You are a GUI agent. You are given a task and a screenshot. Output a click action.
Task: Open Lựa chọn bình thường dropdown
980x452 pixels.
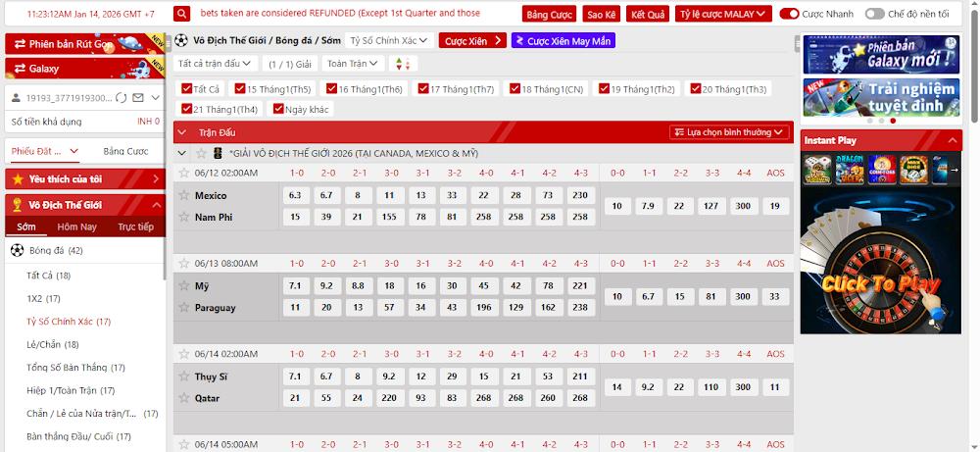point(730,132)
